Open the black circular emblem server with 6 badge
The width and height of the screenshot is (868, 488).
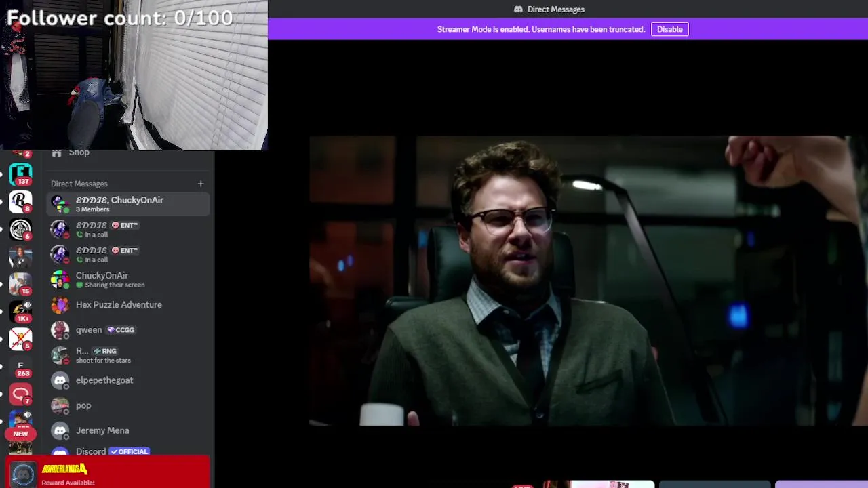[20, 229]
